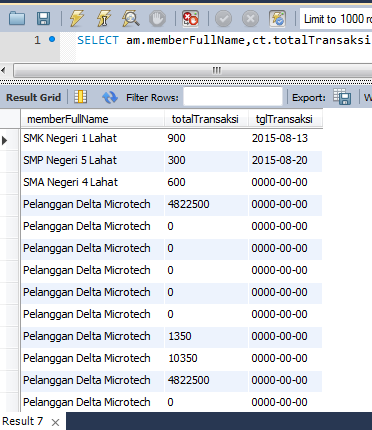Click line number 1 in editor gutter
The image size is (372, 430).
coord(37,40)
